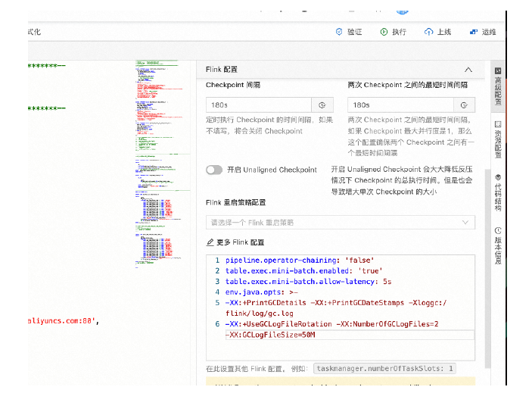Click the 高级配置 tab icon

498,70
